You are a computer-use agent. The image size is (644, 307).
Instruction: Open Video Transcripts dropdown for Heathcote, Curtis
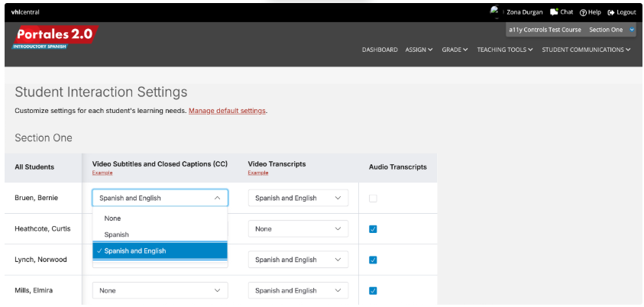pyautogui.click(x=298, y=228)
